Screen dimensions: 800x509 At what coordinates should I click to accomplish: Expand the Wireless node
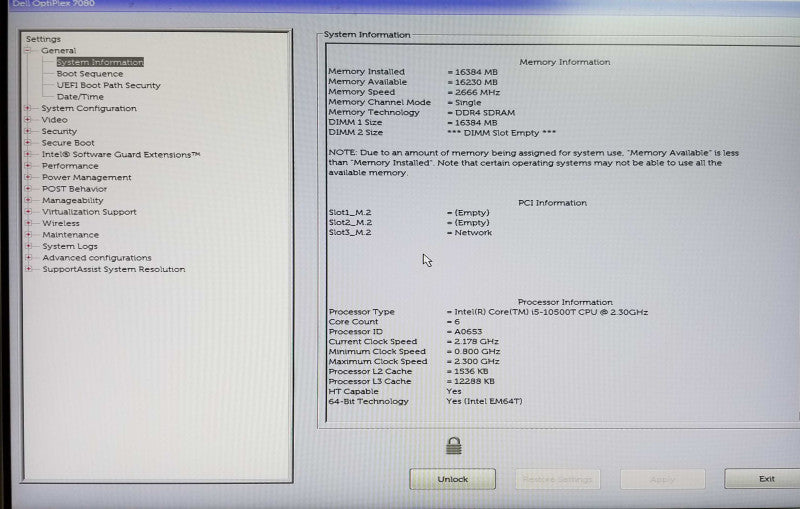pos(28,223)
